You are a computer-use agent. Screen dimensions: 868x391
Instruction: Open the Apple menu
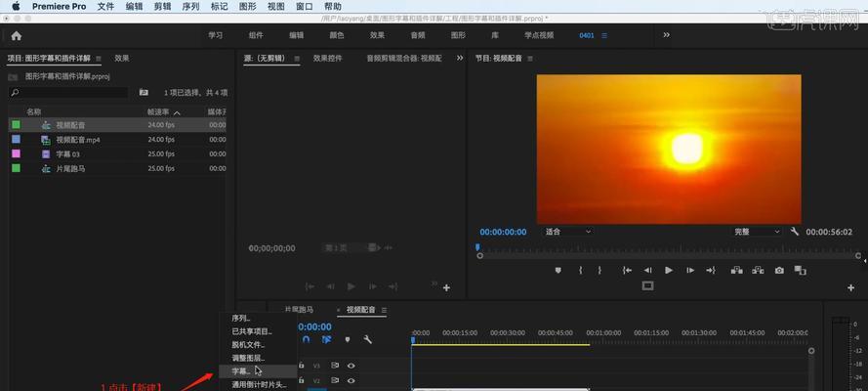(x=16, y=6)
